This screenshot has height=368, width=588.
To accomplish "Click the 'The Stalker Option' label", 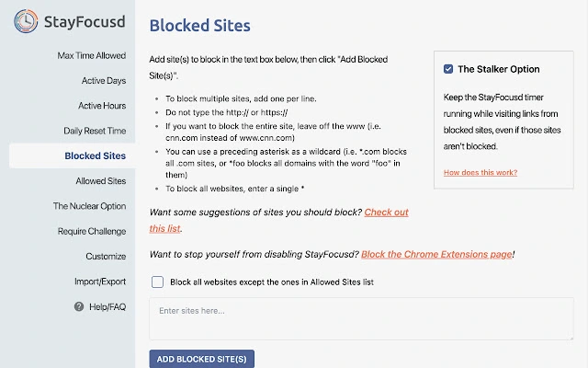I will [x=499, y=69].
